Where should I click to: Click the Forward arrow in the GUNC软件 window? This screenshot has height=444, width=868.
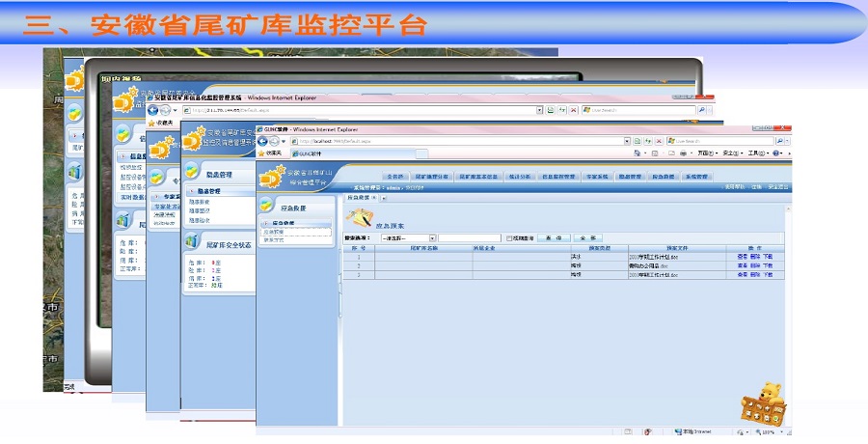click(x=274, y=141)
